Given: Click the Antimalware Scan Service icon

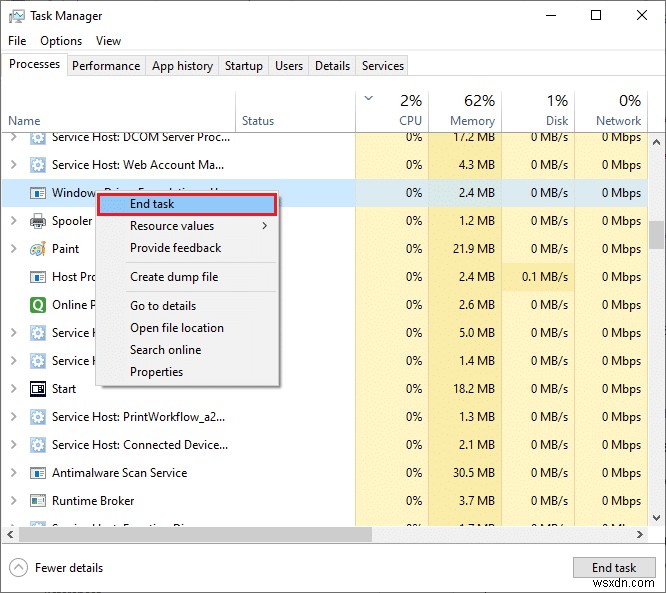Looking at the screenshot, I should [38, 473].
